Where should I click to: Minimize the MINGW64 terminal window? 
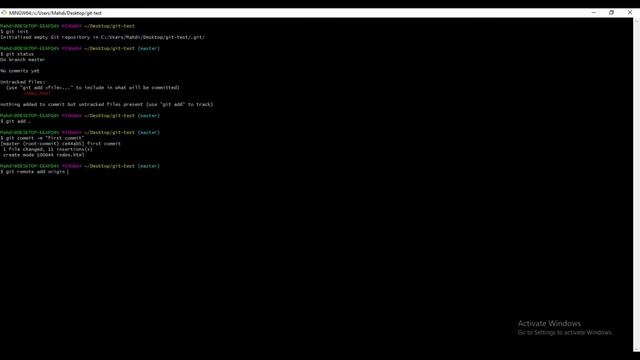click(x=593, y=13)
